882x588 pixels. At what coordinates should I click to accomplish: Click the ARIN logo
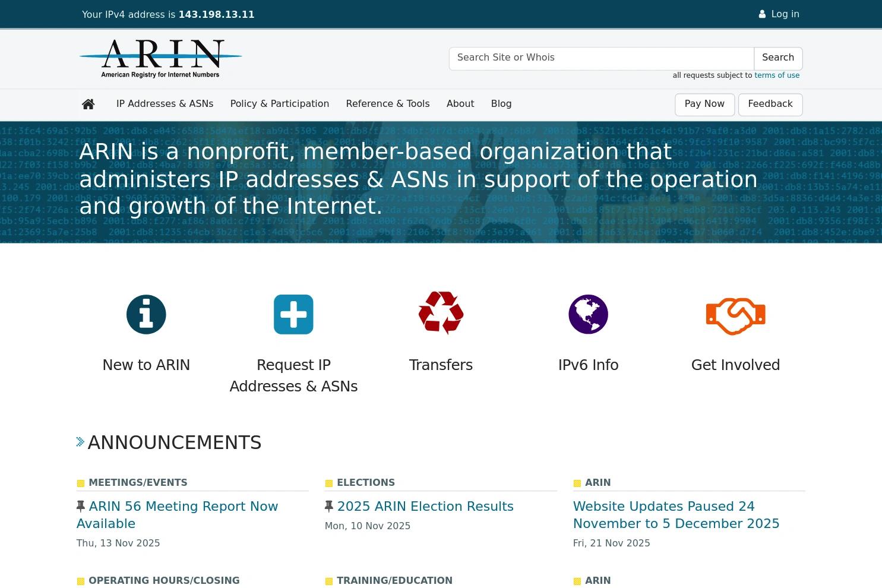click(160, 58)
